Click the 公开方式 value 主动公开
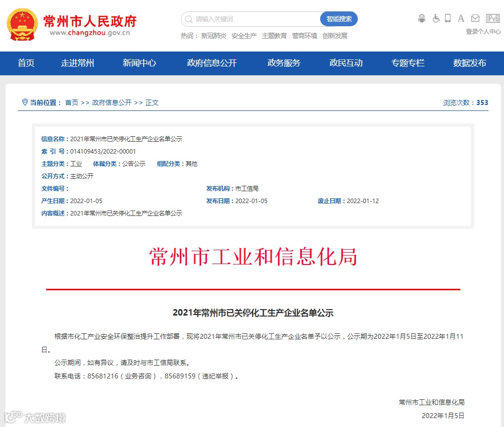Image resolution: width=504 pixels, height=427 pixels. [x=82, y=176]
